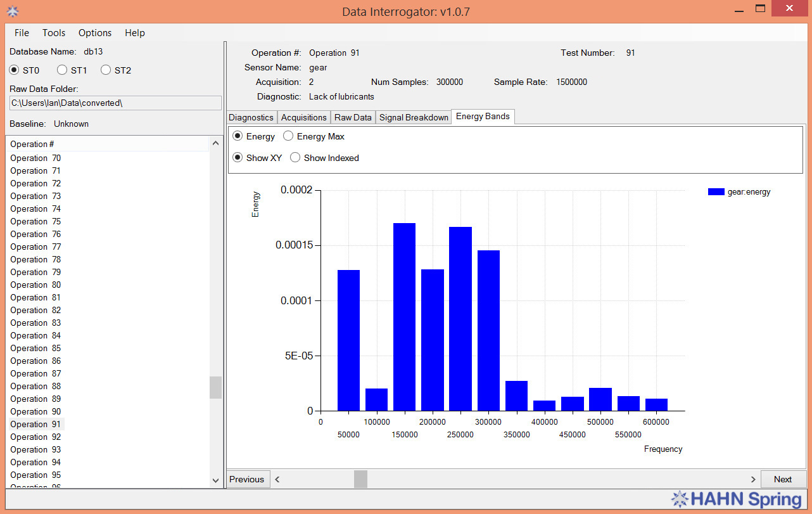Click the tallest bar at 150000 frequency
Image resolution: width=812 pixels, height=514 pixels.
click(x=404, y=317)
